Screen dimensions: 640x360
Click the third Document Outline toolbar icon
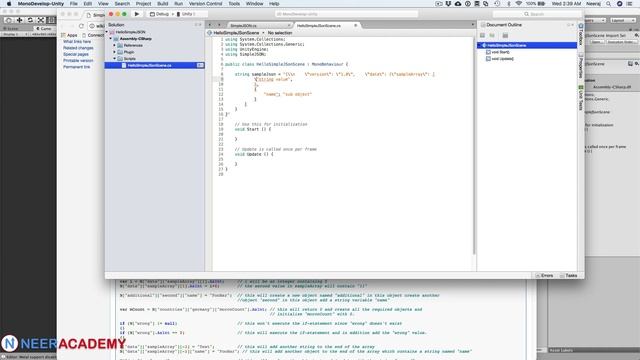[505, 36]
